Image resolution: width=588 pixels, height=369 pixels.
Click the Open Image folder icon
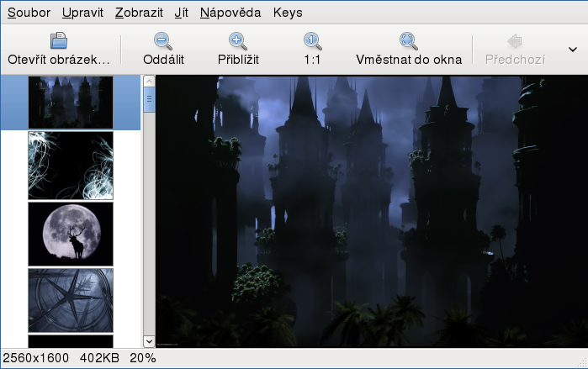click(x=59, y=40)
